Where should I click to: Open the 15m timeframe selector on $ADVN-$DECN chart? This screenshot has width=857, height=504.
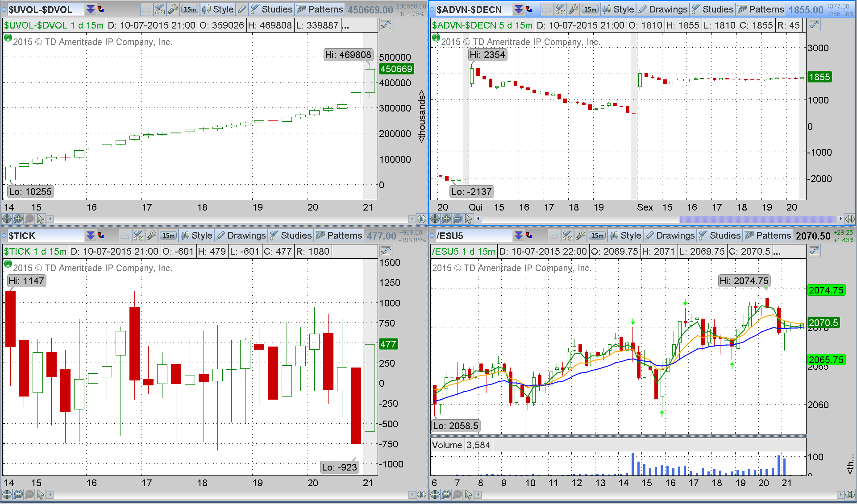click(x=590, y=9)
